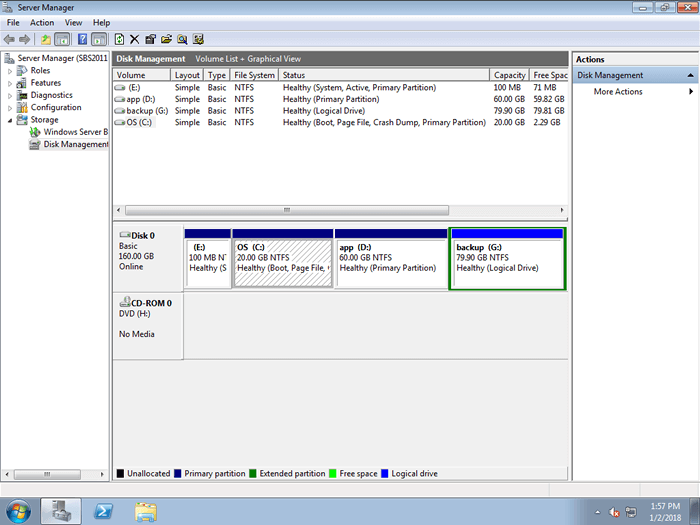Sort by the Layout column header
This screenshot has width=700, height=525.
tap(187, 75)
